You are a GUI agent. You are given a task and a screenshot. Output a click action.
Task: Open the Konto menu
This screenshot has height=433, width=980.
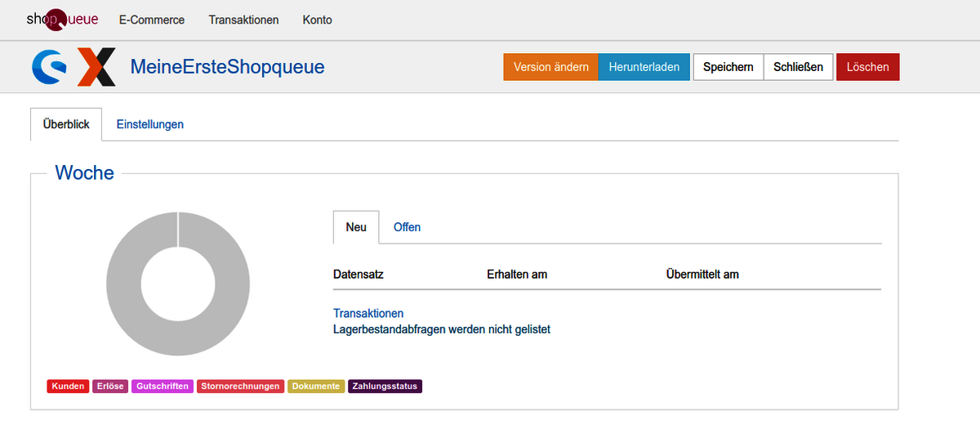(317, 20)
